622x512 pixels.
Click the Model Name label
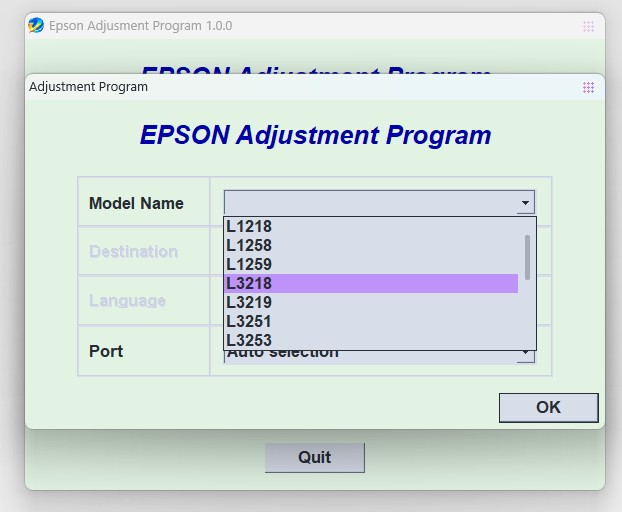tap(136, 203)
